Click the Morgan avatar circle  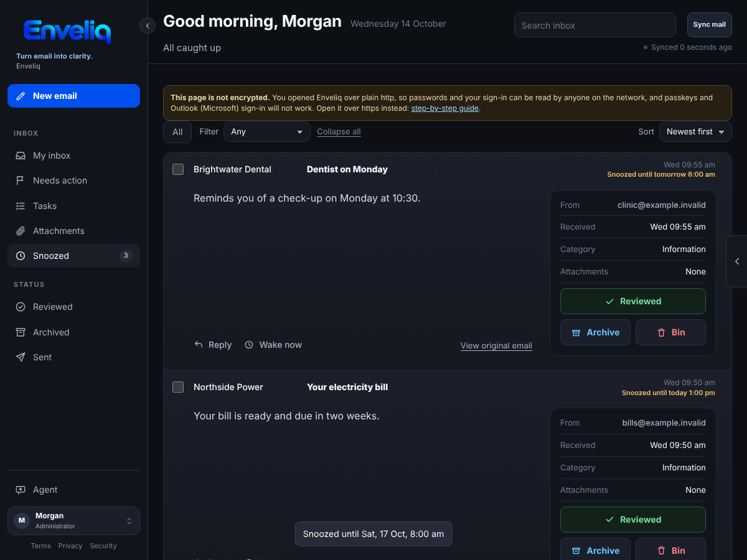(x=22, y=521)
